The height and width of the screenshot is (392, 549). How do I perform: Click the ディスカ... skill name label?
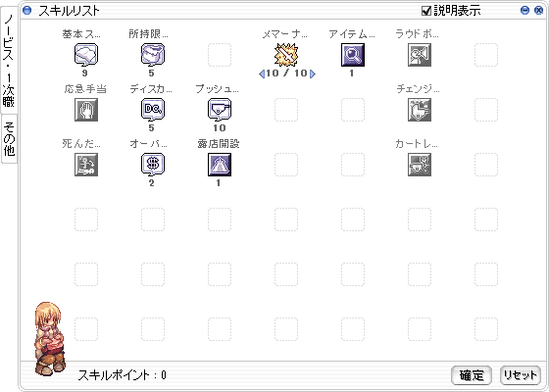coord(151,89)
